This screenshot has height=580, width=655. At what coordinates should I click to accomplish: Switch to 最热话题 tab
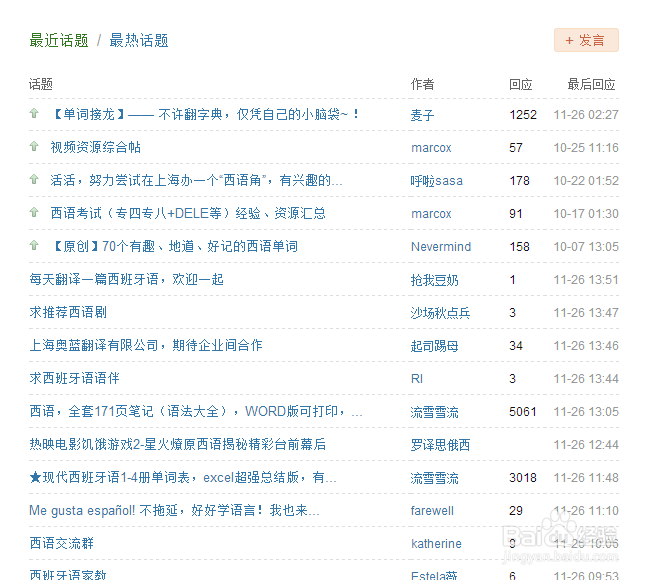point(139,41)
